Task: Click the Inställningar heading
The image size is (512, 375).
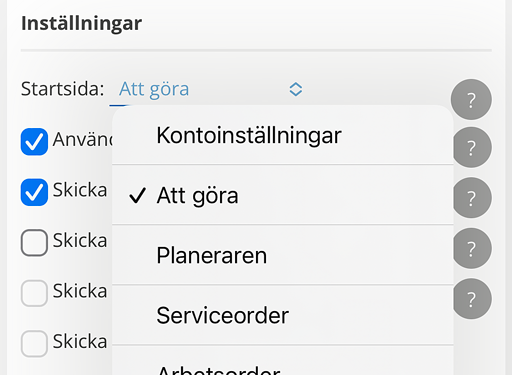Action: click(x=82, y=24)
